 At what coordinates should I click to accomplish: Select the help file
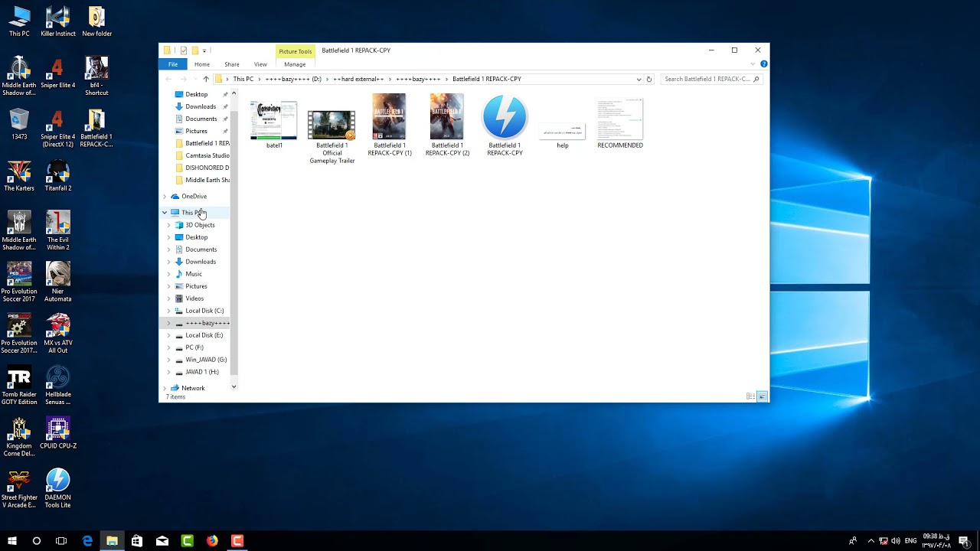coord(563,134)
